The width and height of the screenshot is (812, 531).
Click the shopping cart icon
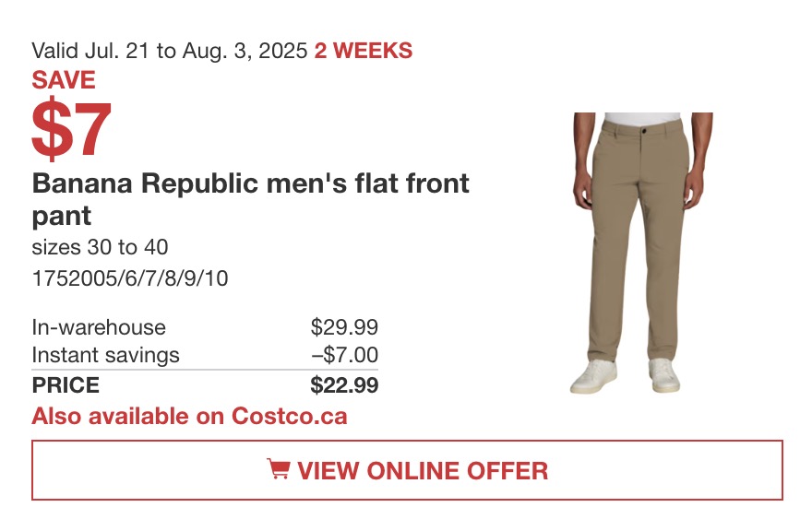tap(279, 469)
